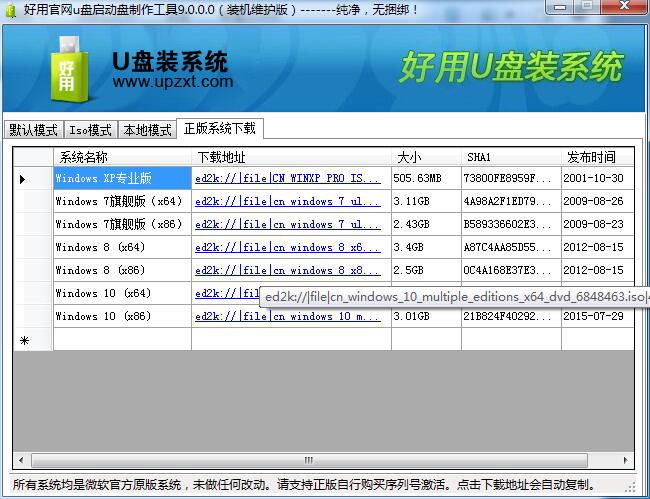Click the SHA1 cell starting 21B824F40292

pos(511,316)
